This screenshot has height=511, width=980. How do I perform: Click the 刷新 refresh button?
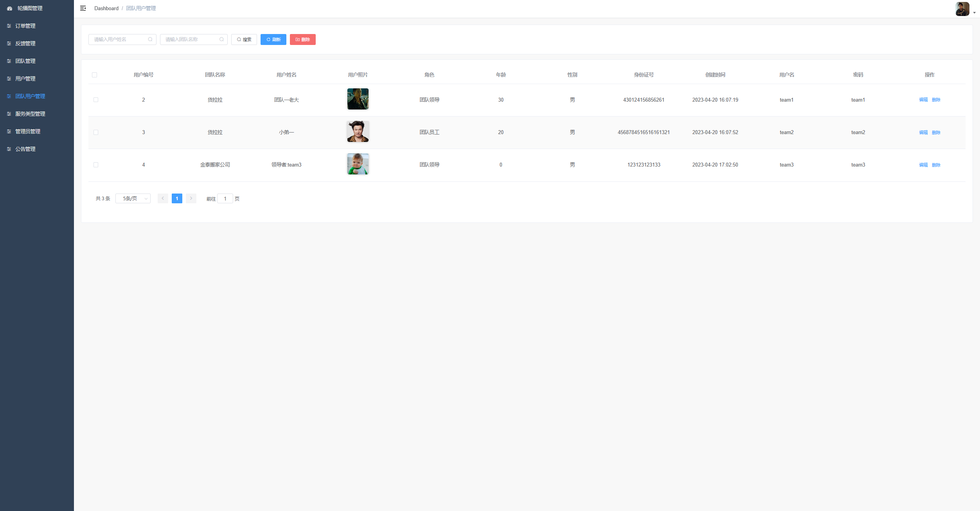coord(273,39)
